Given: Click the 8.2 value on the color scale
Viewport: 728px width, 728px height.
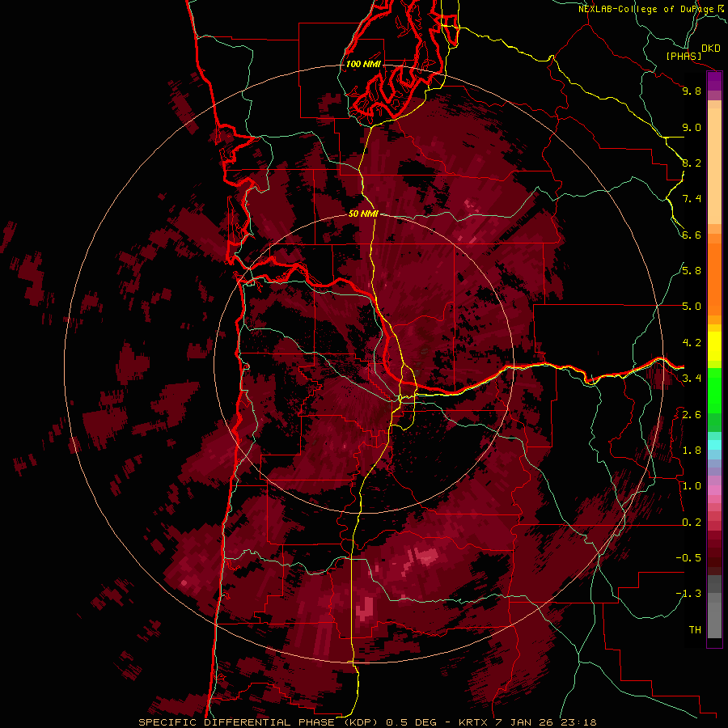Looking at the screenshot, I should 692,163.
